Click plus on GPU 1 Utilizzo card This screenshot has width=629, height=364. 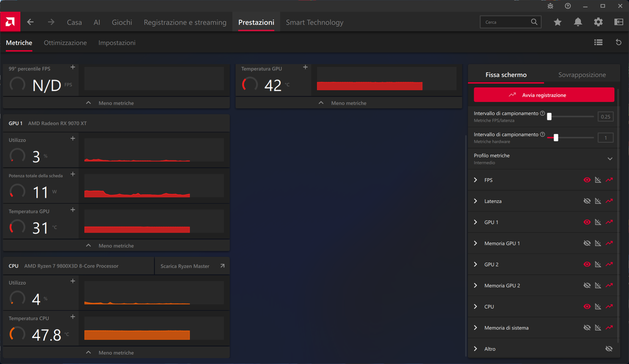pos(73,139)
